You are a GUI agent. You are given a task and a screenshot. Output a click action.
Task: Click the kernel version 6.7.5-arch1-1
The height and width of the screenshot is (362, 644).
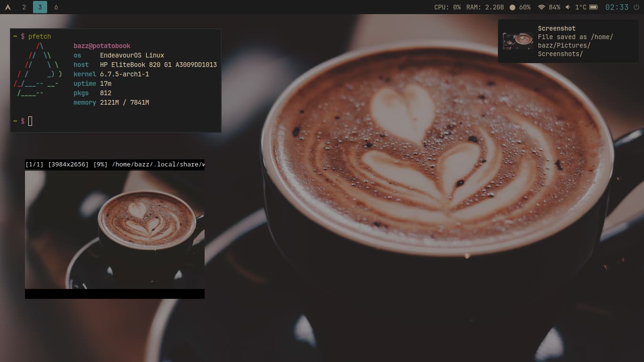coord(124,74)
